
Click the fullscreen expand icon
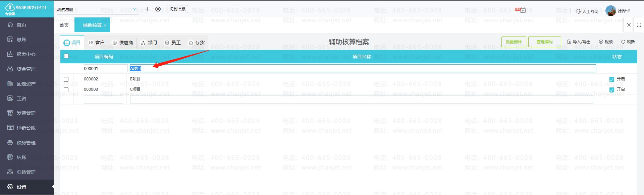[639, 25]
